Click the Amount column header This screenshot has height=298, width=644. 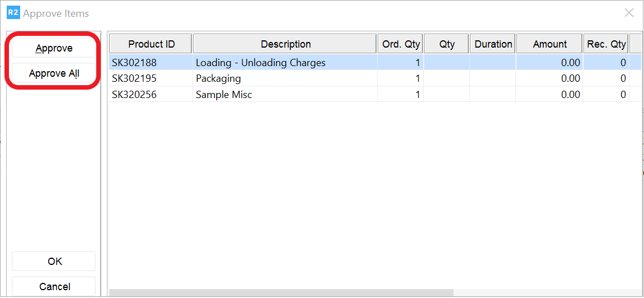549,44
